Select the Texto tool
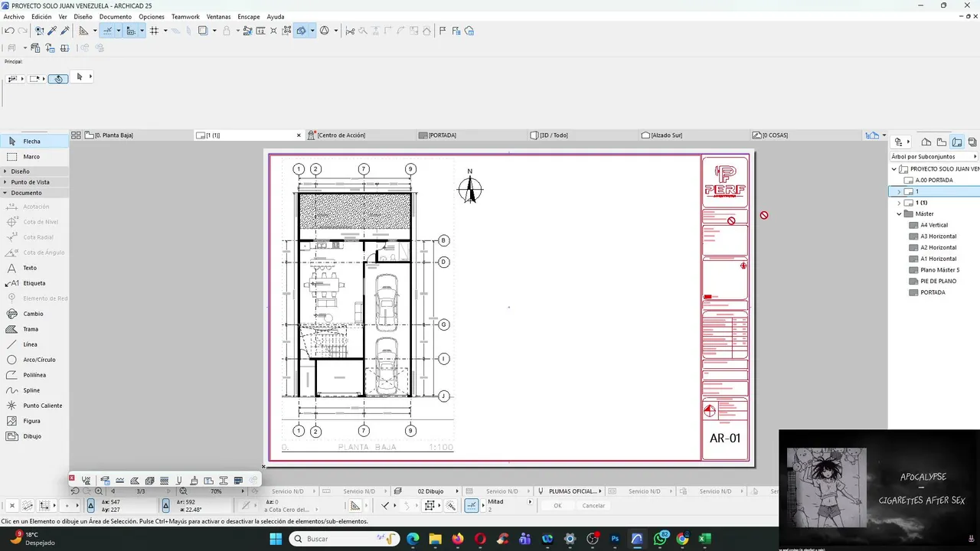Screen dimensions: 980x551 coord(34,268)
